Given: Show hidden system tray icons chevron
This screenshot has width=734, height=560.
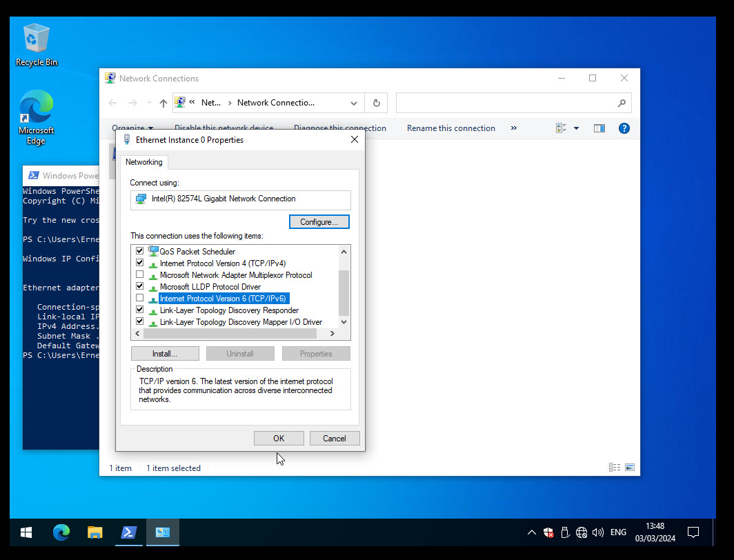Looking at the screenshot, I should pyautogui.click(x=531, y=532).
